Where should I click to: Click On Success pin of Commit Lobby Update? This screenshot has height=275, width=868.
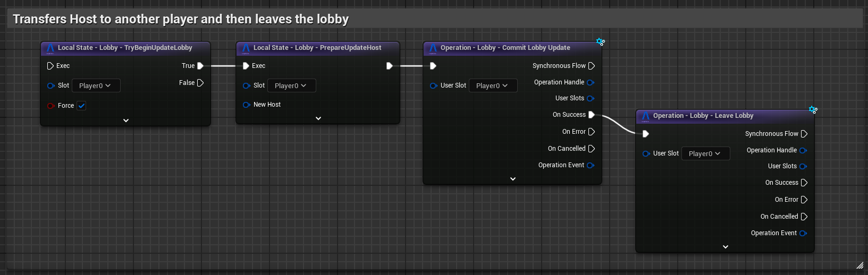591,115
